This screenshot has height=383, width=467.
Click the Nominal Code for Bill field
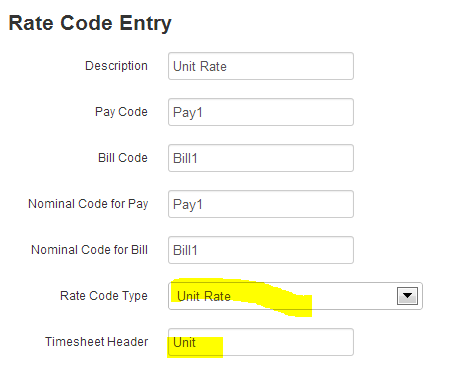tap(261, 250)
